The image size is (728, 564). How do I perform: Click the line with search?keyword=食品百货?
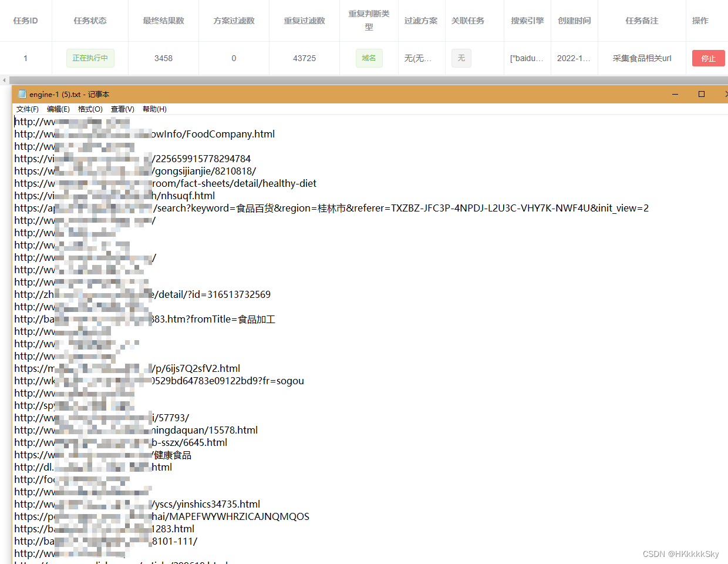(332, 208)
